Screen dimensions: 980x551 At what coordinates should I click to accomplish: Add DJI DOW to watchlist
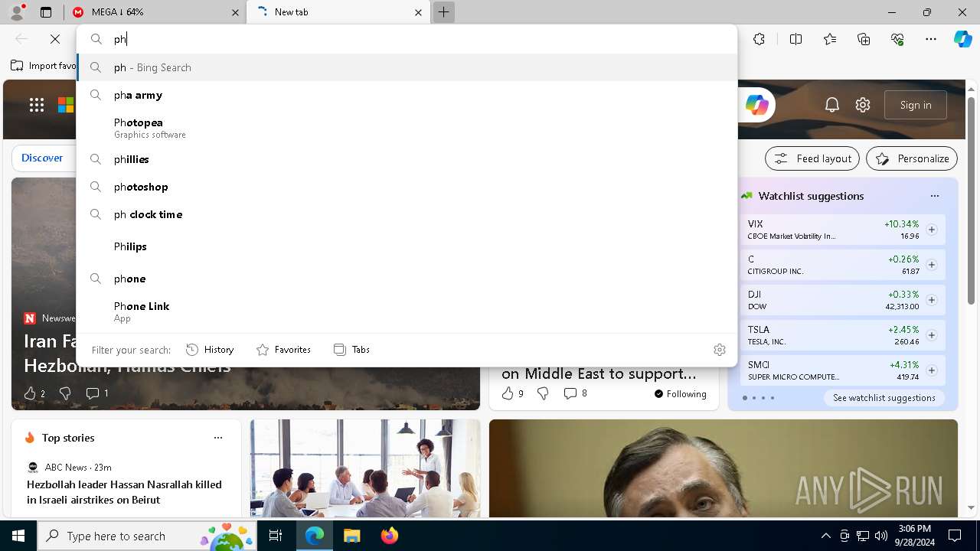[x=932, y=300]
